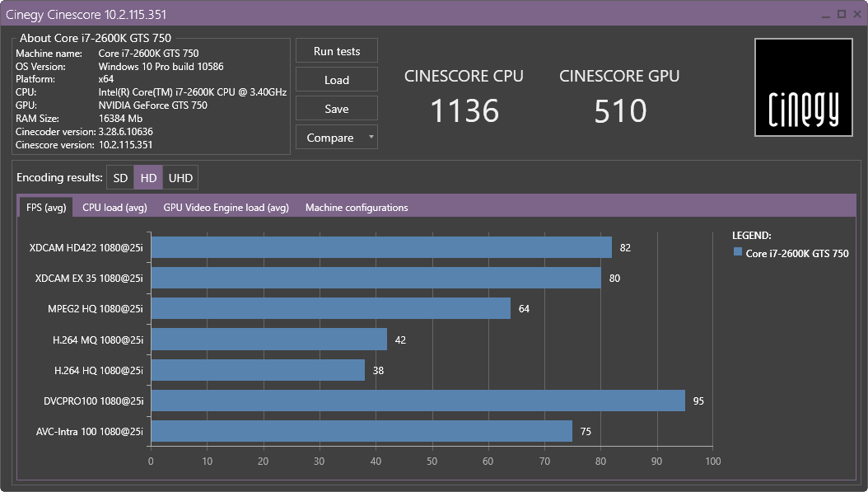Click the Run tests button
This screenshot has width=868, height=492.
337,50
